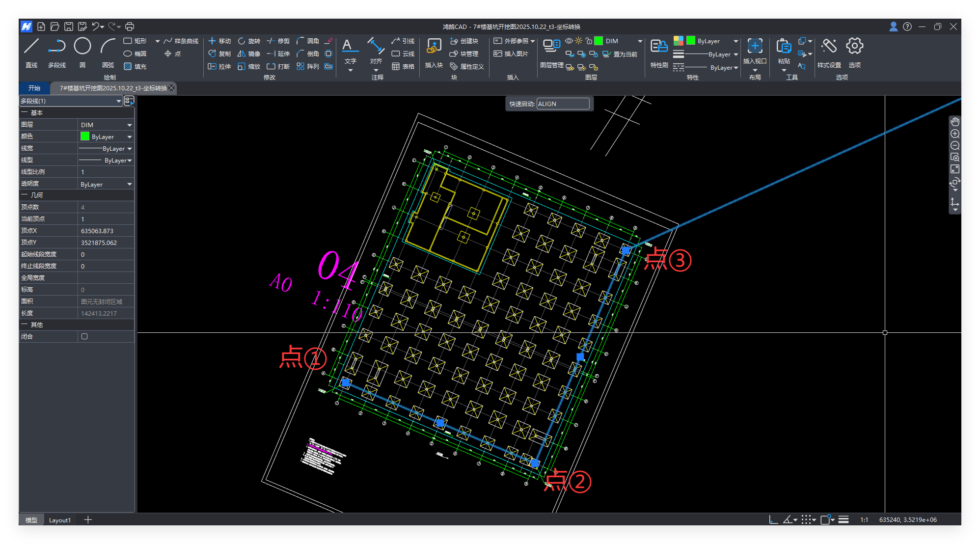Click the 移动 move tool
This screenshot has height=544, width=980.
click(219, 41)
